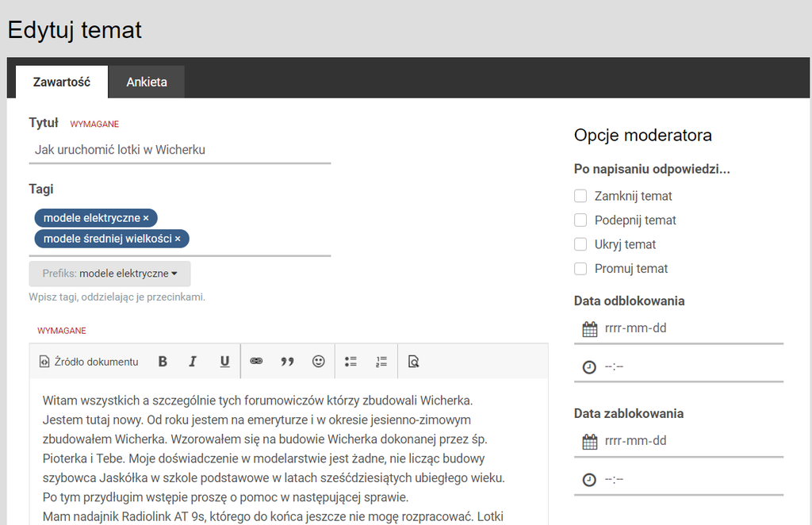Click the Tytuł input field

coord(179,149)
